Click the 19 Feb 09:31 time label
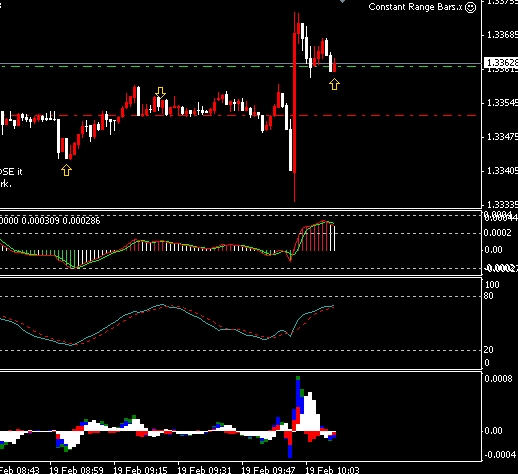This screenshot has width=518, height=474. coord(204,470)
